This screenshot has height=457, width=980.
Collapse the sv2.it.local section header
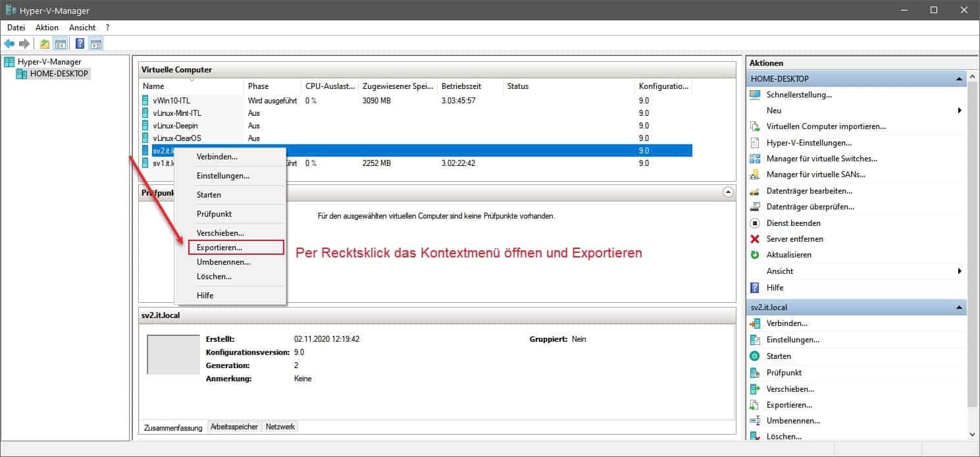tap(958, 307)
